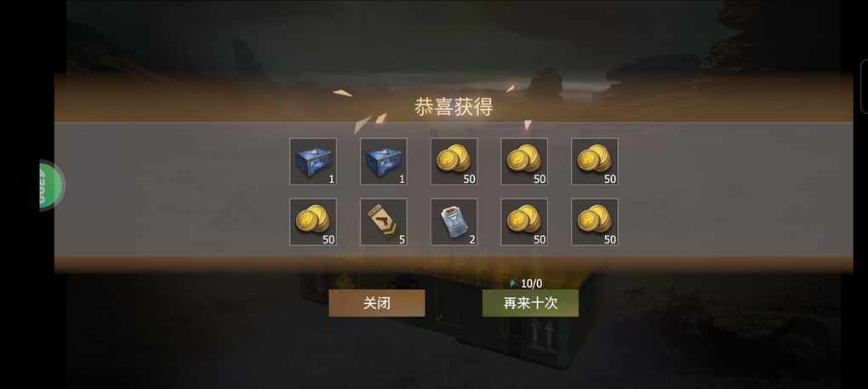Tap the quantity 5 on the weapon voucher
The width and height of the screenshot is (868, 389).
(402, 239)
